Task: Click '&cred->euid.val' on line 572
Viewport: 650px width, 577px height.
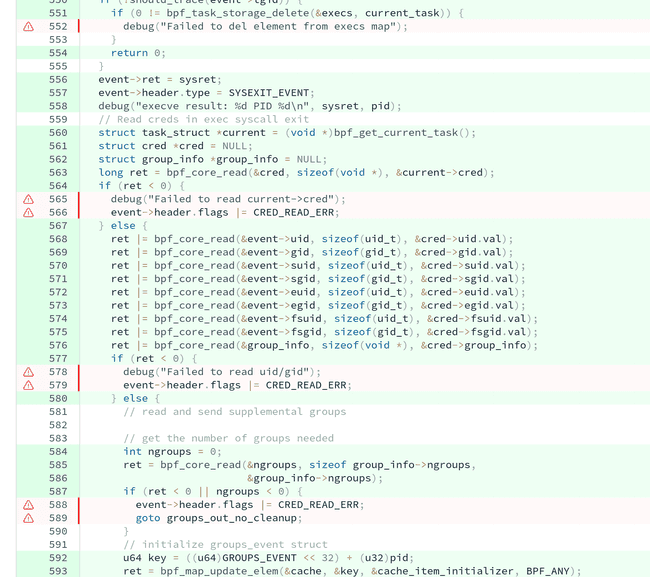Action: (x=467, y=292)
